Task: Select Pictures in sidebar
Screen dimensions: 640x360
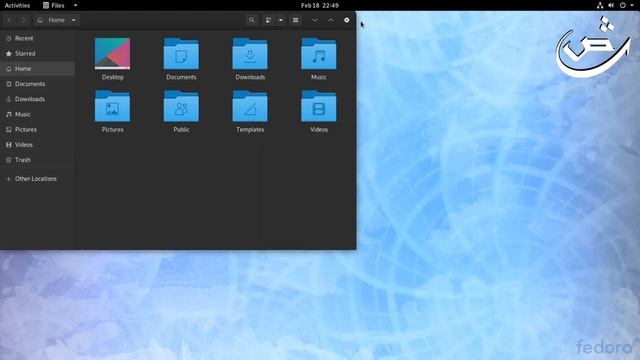Action: [38, 129]
